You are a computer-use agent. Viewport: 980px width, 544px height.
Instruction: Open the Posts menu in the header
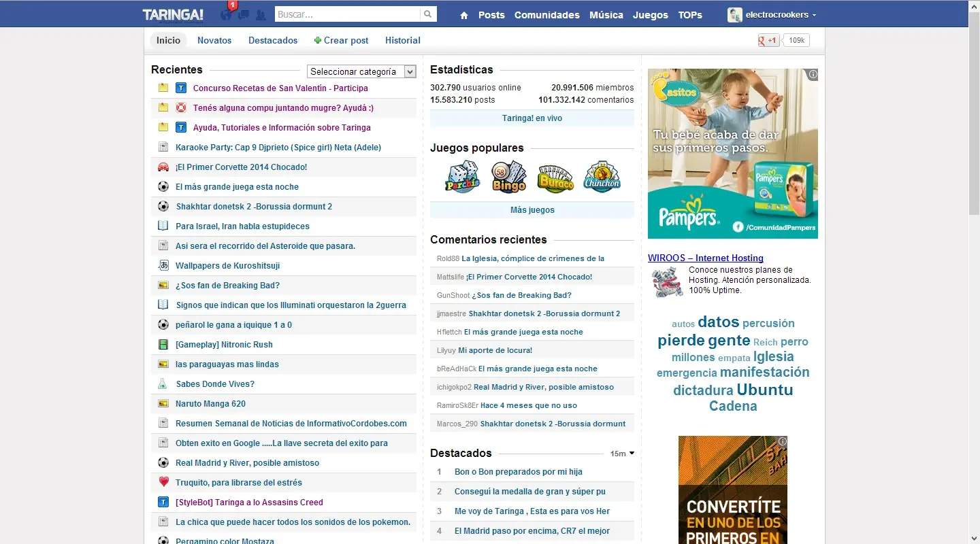coord(491,15)
